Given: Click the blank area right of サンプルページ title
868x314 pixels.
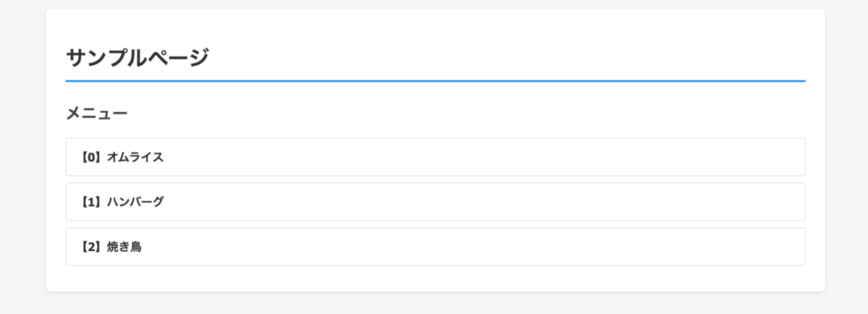Looking at the screenshot, I should [x=506, y=57].
